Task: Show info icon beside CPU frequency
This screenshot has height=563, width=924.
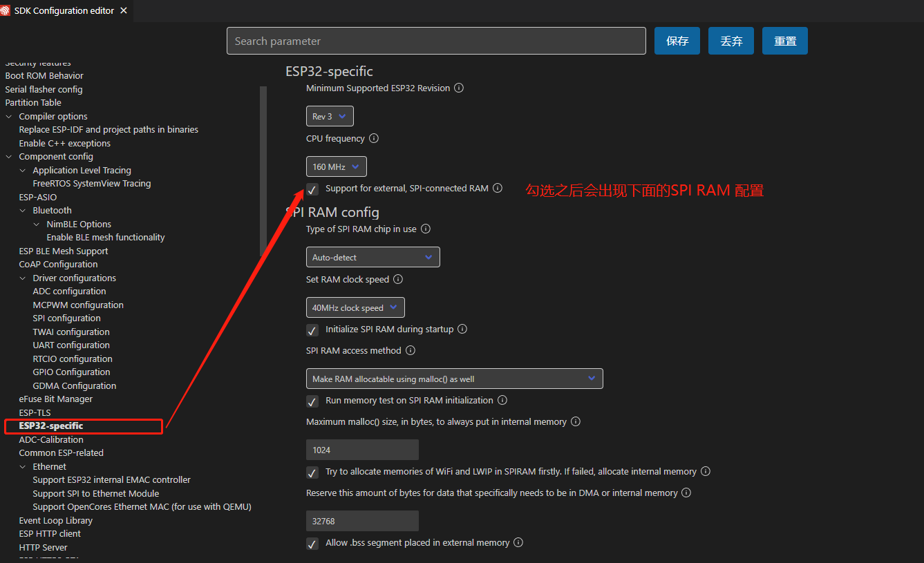Action: point(374,138)
